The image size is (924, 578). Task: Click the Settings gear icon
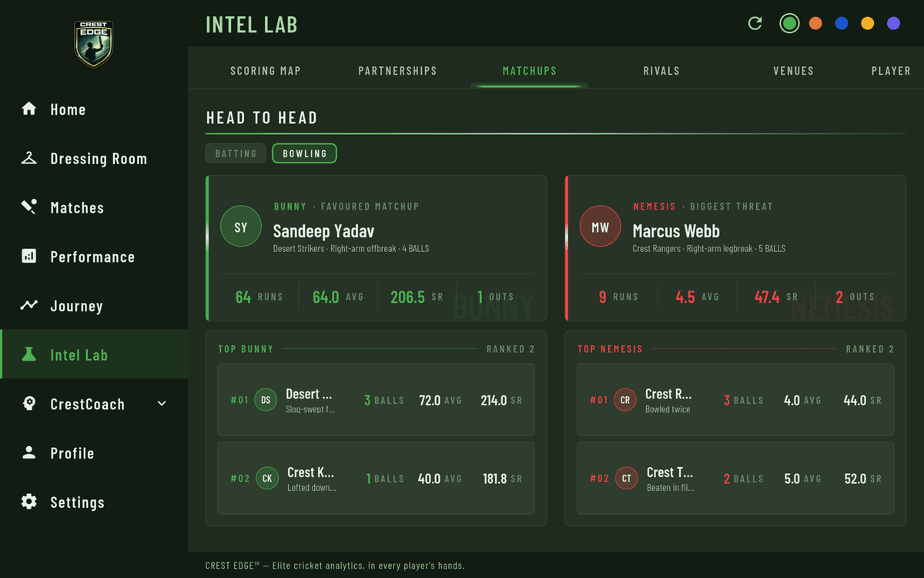click(x=29, y=502)
